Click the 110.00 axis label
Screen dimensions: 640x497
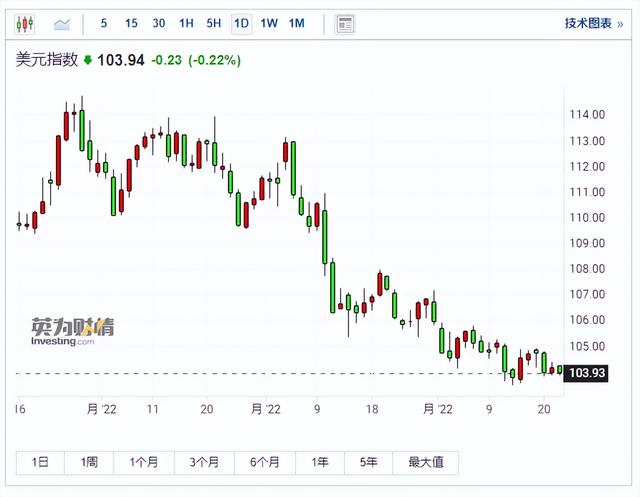coord(587,217)
